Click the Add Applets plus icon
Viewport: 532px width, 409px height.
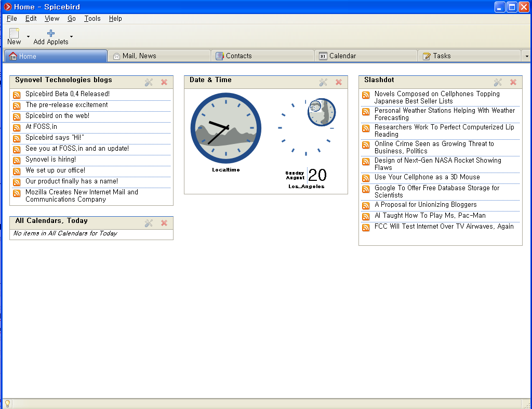[x=51, y=33]
